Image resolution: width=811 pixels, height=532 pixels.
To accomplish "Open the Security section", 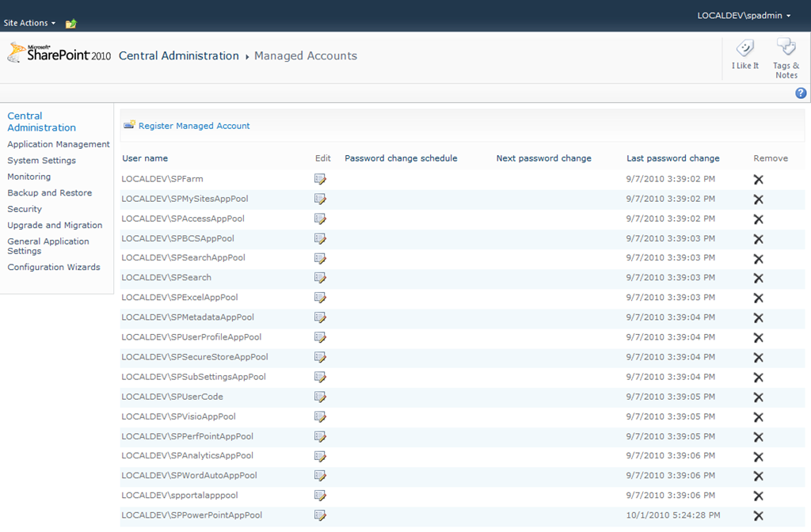I will tap(25, 209).
